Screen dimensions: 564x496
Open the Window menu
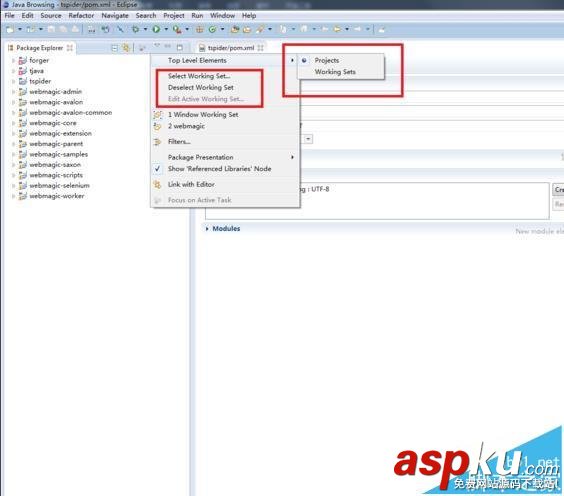pyautogui.click(x=222, y=15)
